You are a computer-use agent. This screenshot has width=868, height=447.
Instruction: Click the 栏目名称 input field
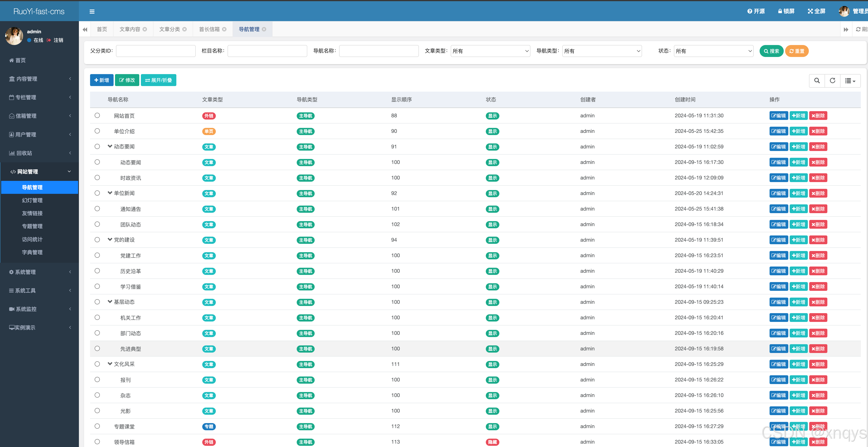point(267,51)
